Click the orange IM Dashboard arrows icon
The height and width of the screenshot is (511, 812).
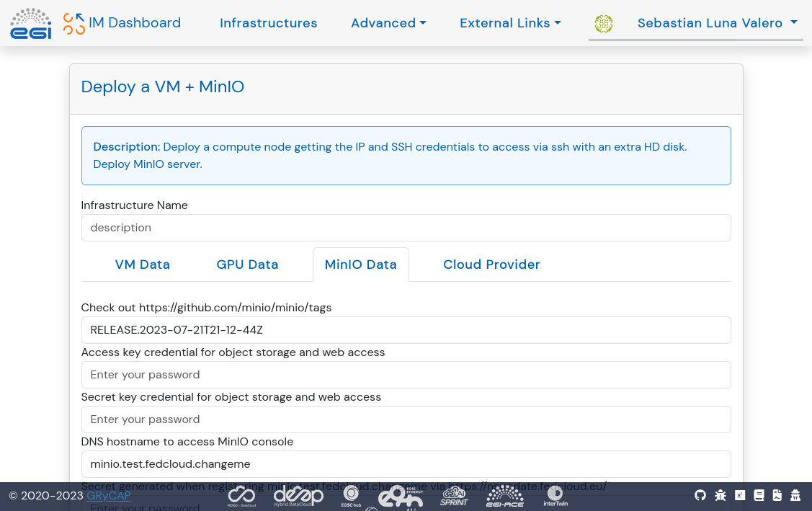point(74,24)
